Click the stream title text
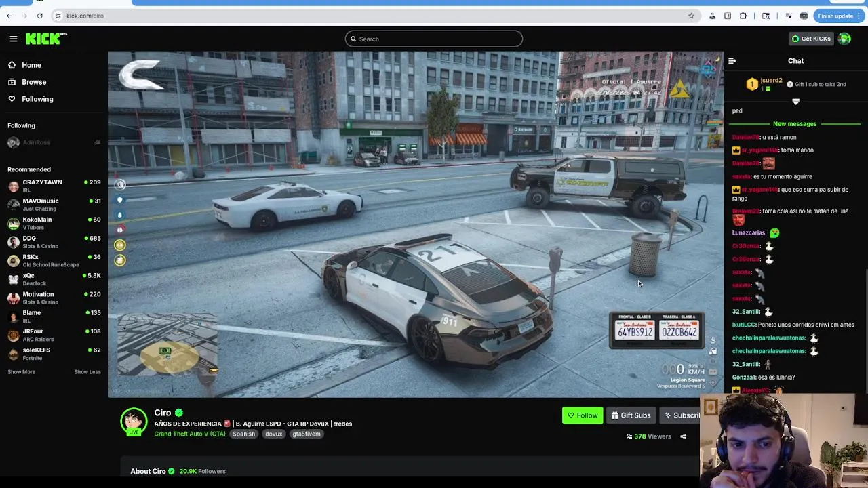 click(253, 424)
